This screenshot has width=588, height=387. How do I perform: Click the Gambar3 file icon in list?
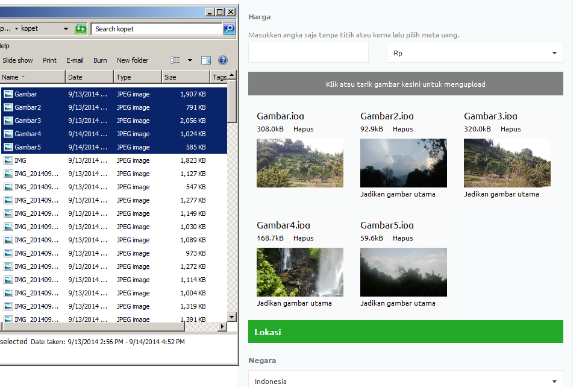[x=8, y=121]
